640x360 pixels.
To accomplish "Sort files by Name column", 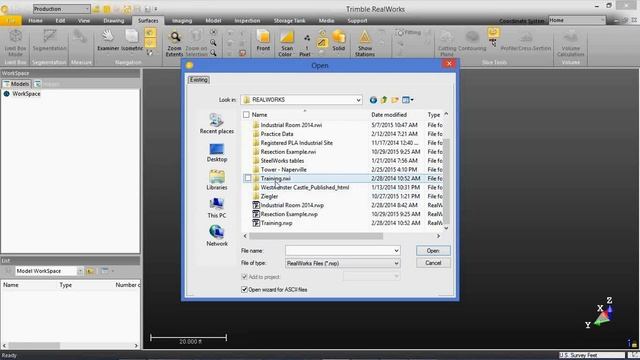I will (260, 115).
